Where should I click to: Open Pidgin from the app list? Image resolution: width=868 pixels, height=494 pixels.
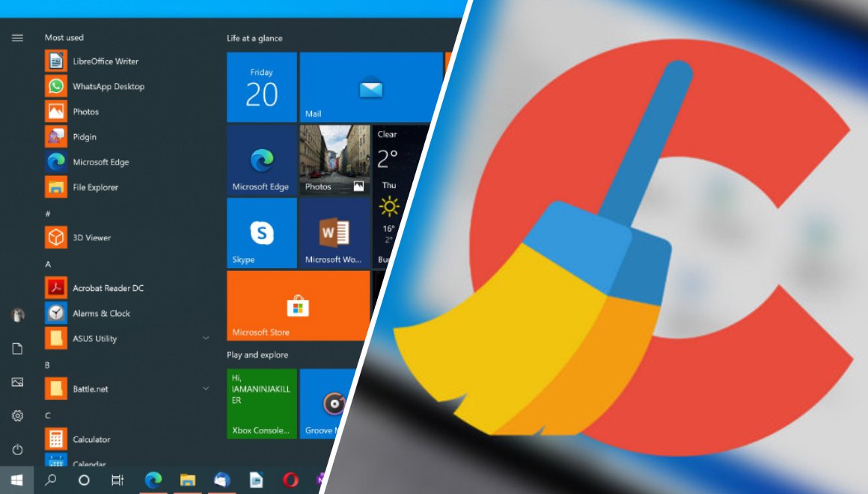point(84,137)
